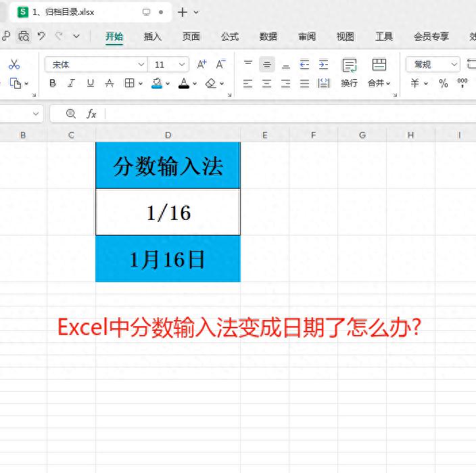Toggle Strikethrough formatting

pos(110,83)
